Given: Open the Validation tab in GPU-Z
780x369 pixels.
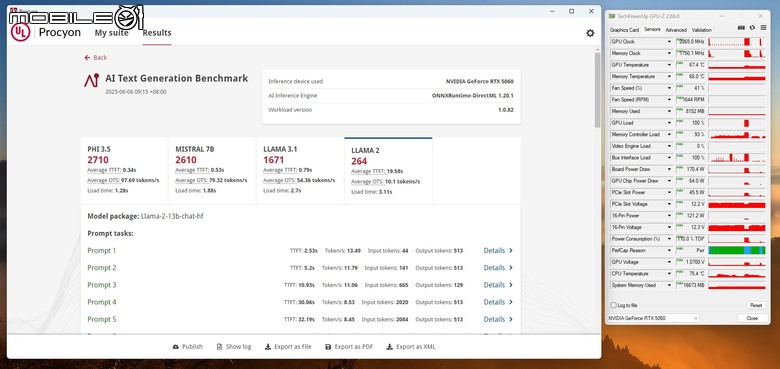Looking at the screenshot, I should click(701, 30).
